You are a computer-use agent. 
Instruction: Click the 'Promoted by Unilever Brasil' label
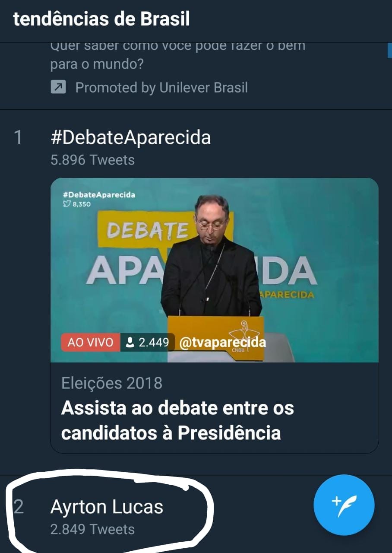pyautogui.click(x=161, y=88)
